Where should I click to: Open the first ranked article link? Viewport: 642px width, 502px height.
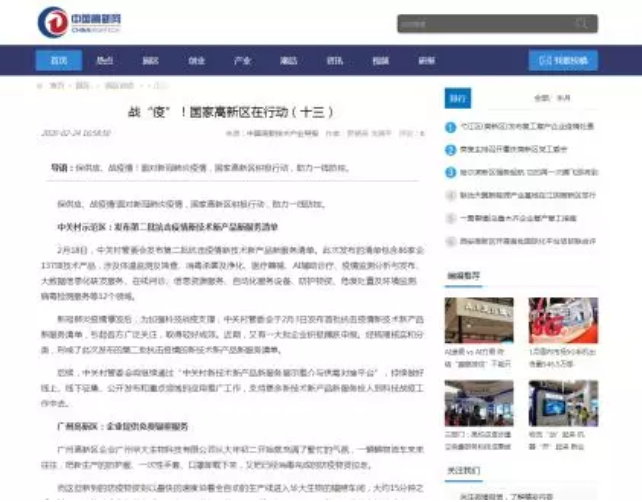tap(526, 127)
